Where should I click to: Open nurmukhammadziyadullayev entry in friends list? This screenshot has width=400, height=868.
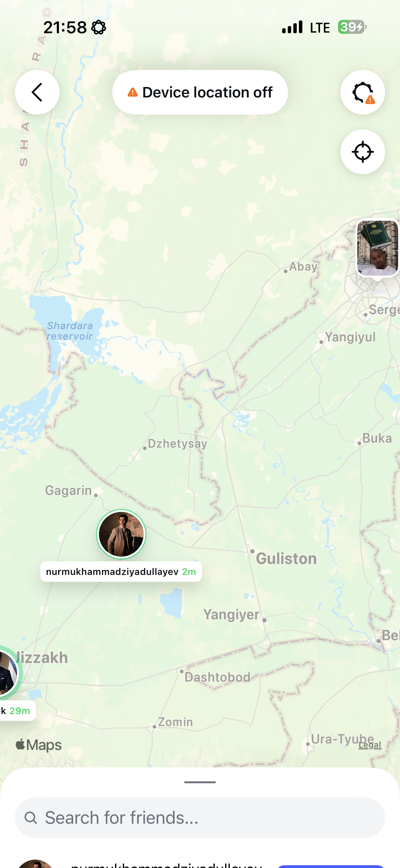coord(200,864)
